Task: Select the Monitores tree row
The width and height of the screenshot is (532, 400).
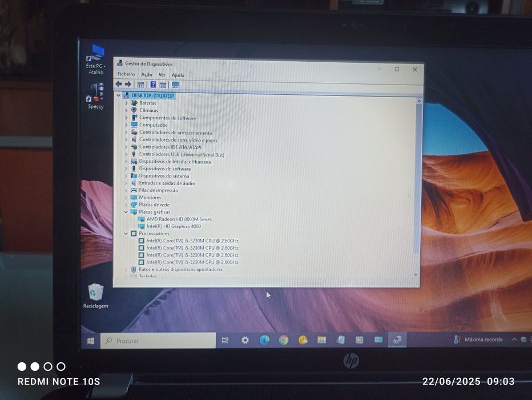Action: pyautogui.click(x=150, y=197)
